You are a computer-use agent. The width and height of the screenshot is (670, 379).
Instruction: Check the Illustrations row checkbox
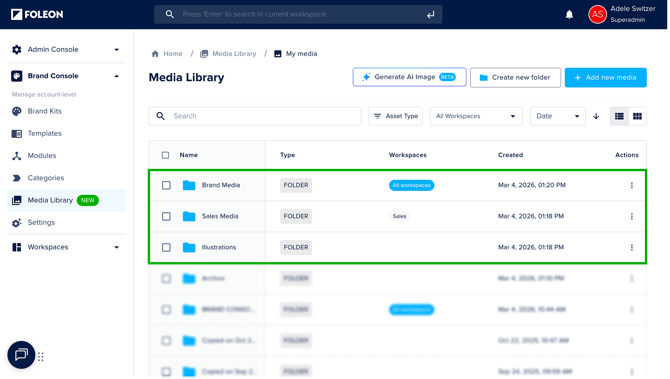point(166,247)
